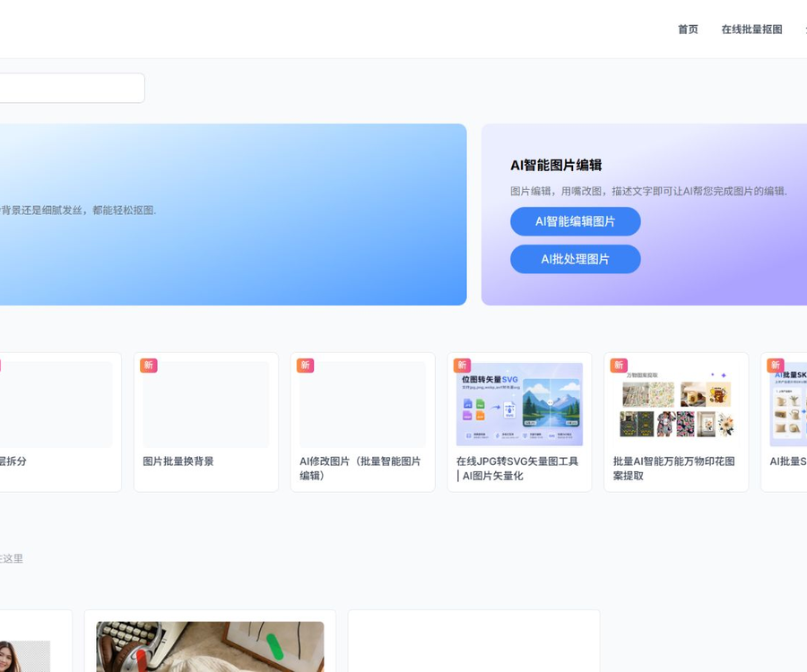Click the headphones and typewriter sample image
Screen dimensions: 807x672
(x=210, y=647)
